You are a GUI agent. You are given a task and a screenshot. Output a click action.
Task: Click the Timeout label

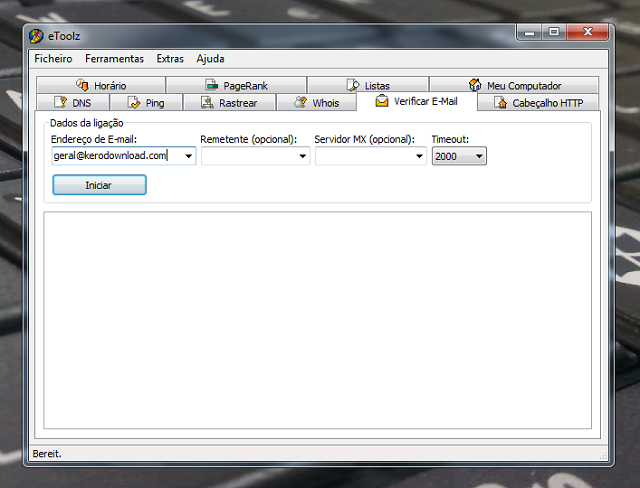450,139
